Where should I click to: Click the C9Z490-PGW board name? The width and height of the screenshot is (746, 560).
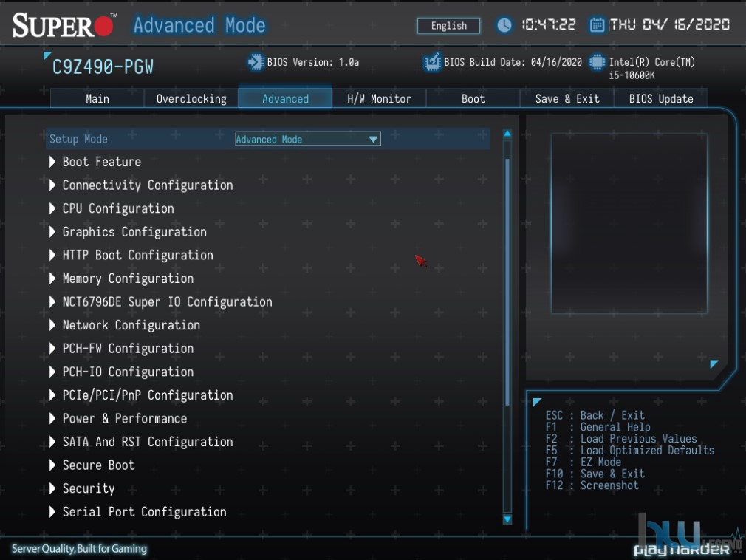(x=103, y=67)
